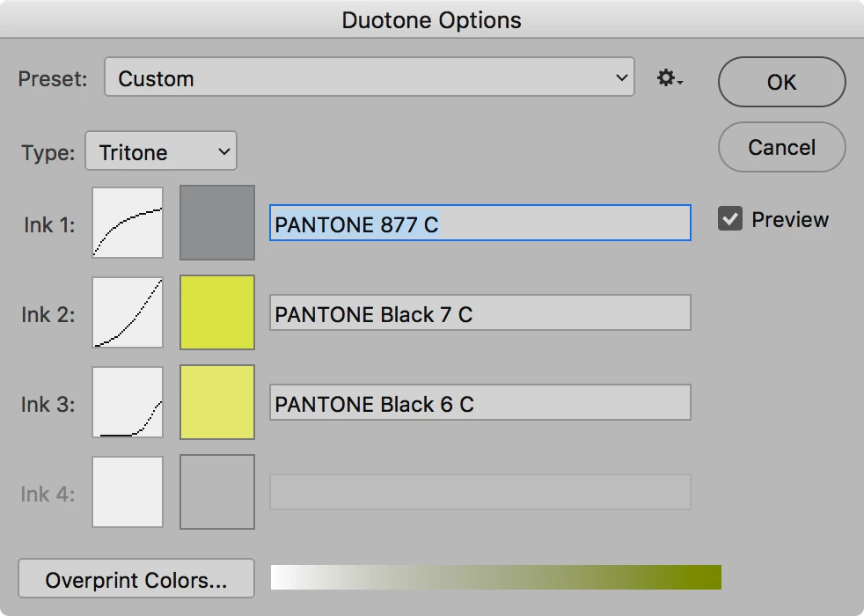Click the Ink 2 yellow-green color swatch

point(217,312)
